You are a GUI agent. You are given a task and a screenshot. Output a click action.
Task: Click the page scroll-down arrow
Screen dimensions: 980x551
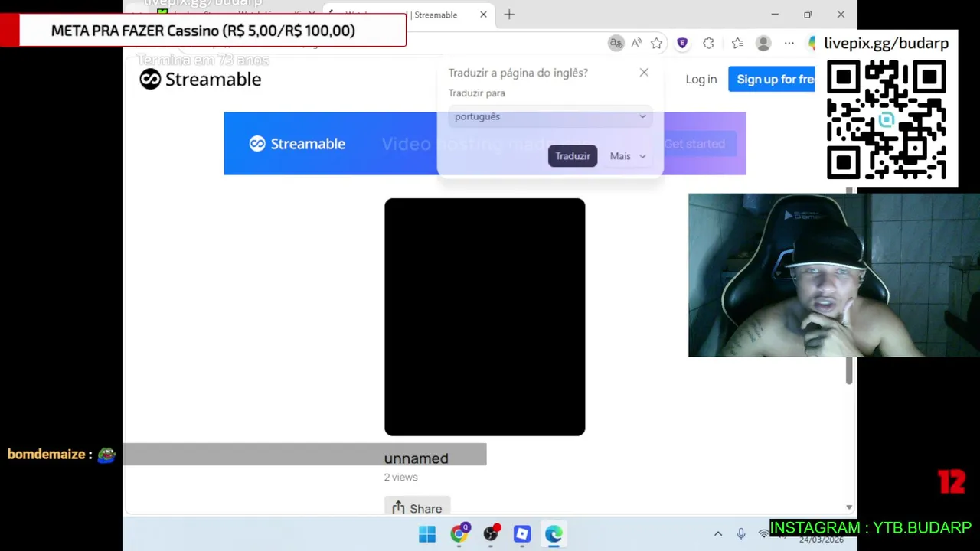(x=848, y=507)
